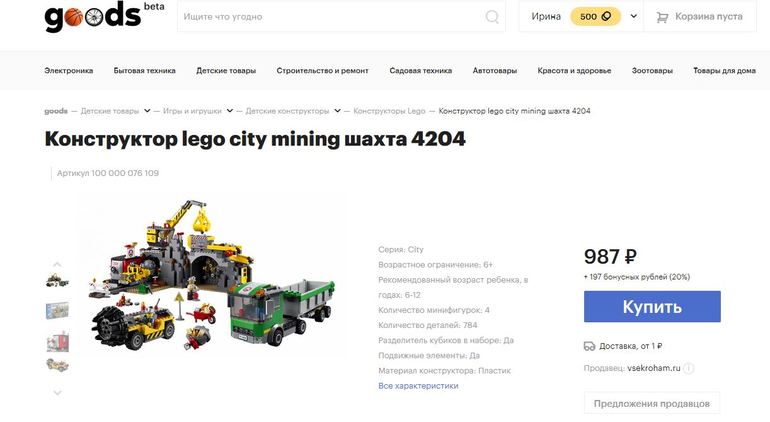Click the goods beta logo
The height and width of the screenshot is (422, 770).
pyautogui.click(x=104, y=17)
